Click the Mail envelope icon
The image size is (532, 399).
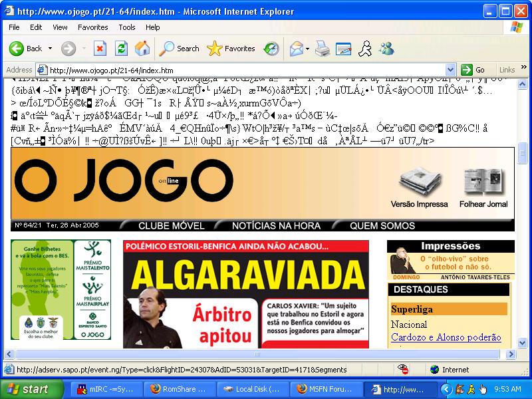point(296,49)
